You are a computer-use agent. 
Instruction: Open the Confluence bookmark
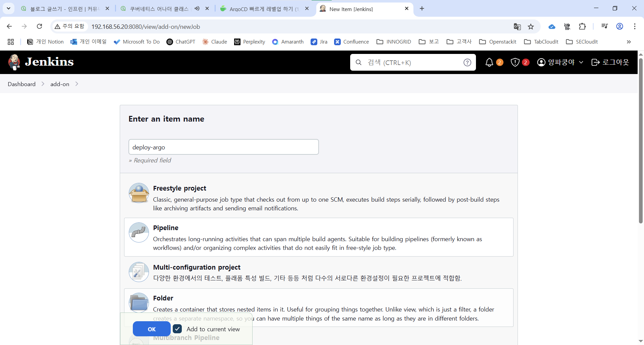[x=352, y=42]
